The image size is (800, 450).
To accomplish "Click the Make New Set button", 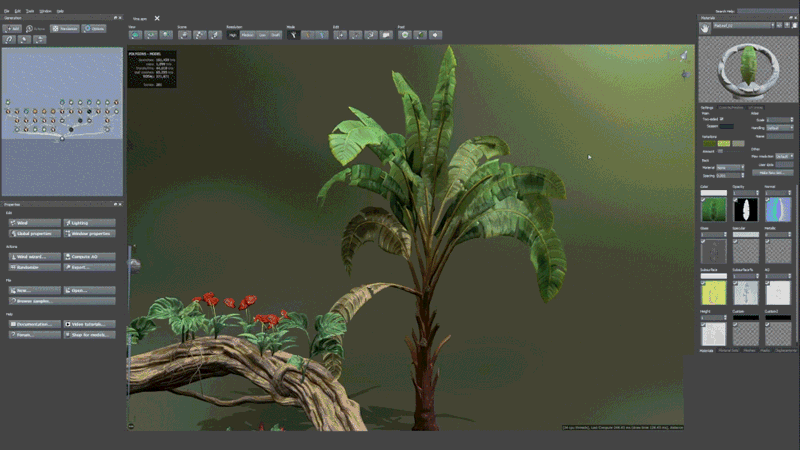I will 772,173.
